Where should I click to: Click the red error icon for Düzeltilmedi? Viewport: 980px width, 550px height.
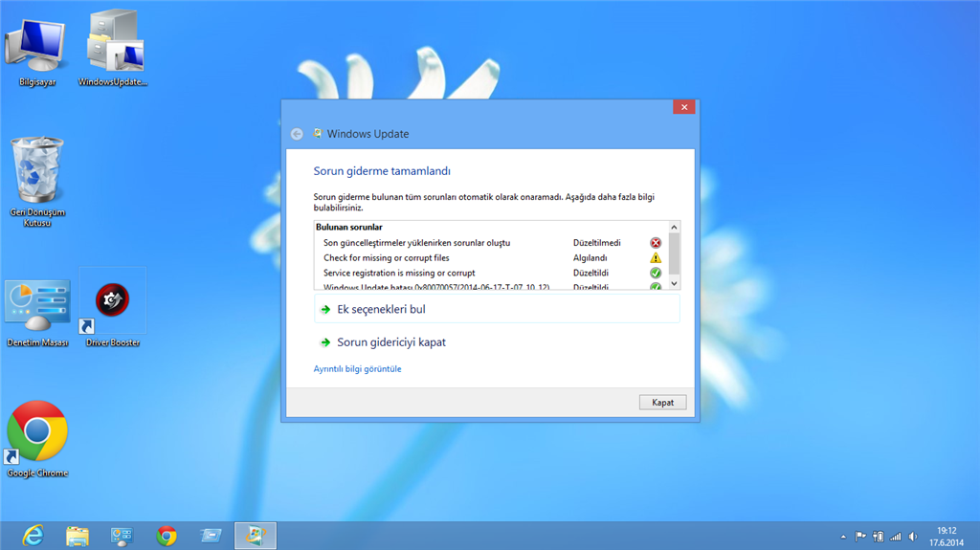coord(656,243)
